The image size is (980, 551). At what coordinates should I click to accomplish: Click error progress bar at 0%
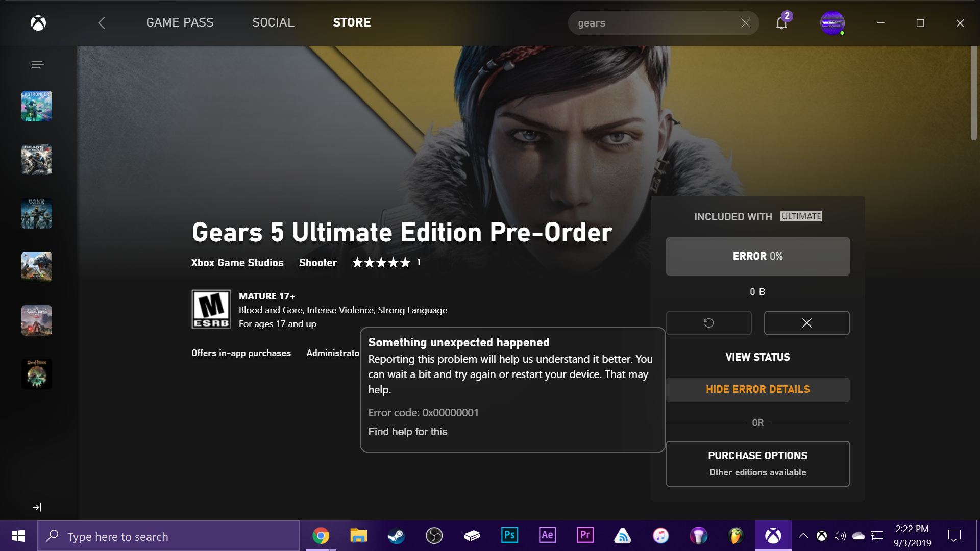[757, 256]
